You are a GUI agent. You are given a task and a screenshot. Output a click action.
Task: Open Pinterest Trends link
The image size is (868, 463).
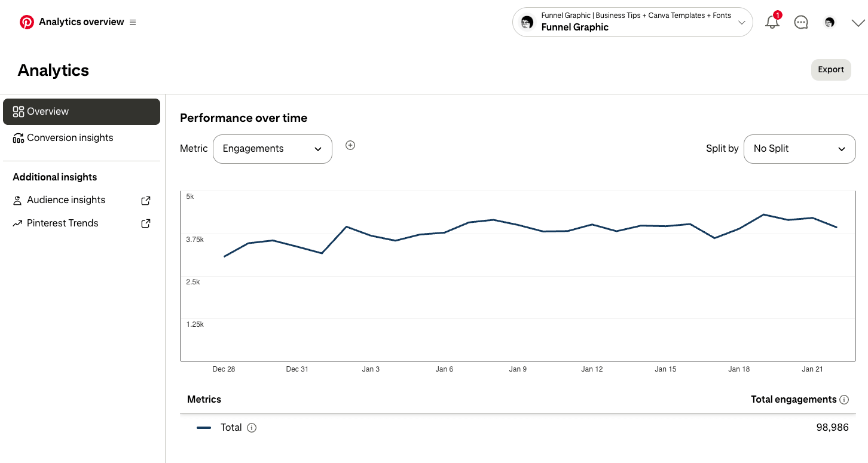(62, 223)
